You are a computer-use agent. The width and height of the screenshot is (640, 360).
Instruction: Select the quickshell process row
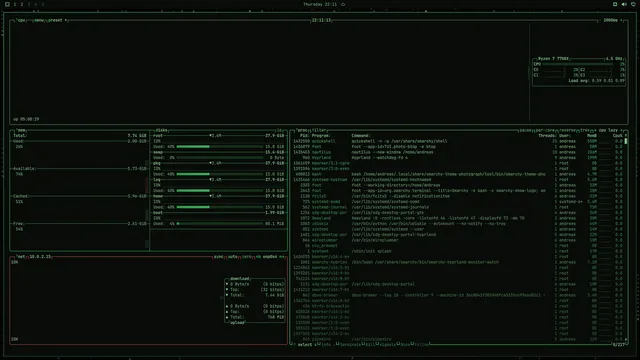458,141
